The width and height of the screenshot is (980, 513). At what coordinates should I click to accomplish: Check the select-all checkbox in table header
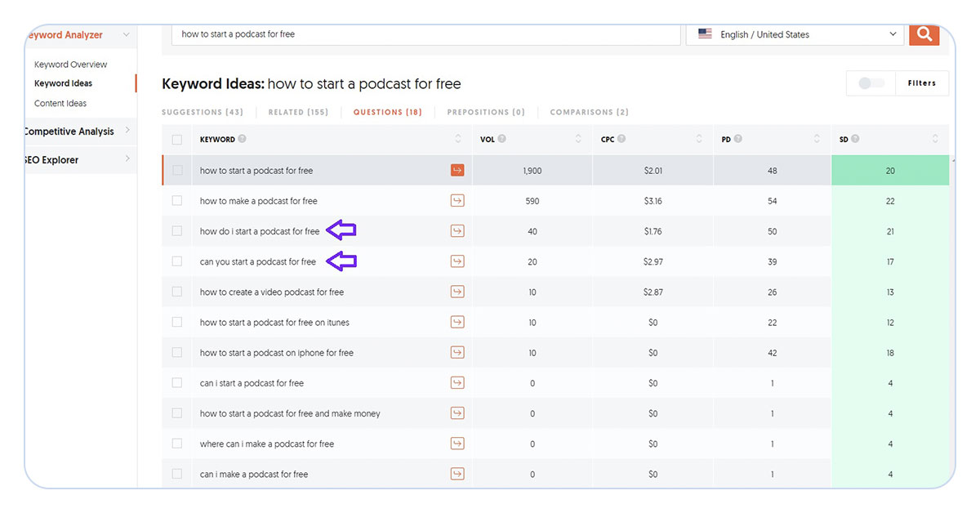coord(177,140)
